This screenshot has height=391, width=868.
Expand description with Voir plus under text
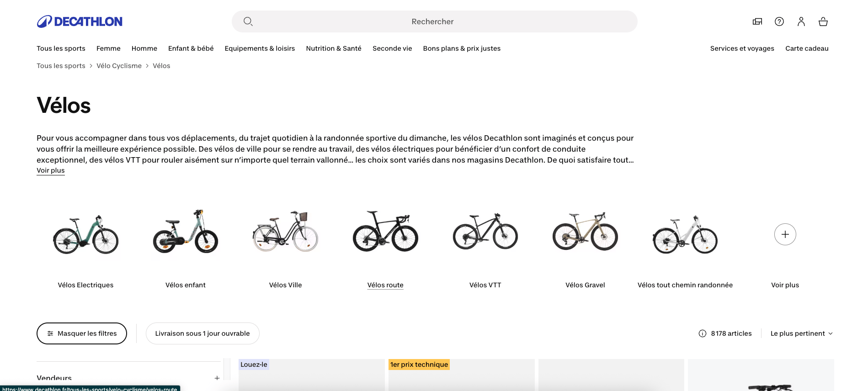coord(51,170)
